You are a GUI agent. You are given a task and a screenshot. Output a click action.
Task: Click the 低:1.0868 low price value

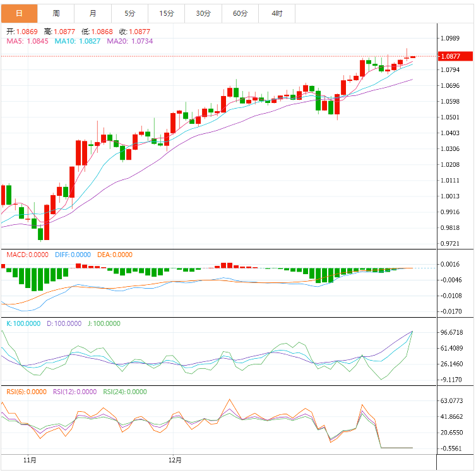97,32
